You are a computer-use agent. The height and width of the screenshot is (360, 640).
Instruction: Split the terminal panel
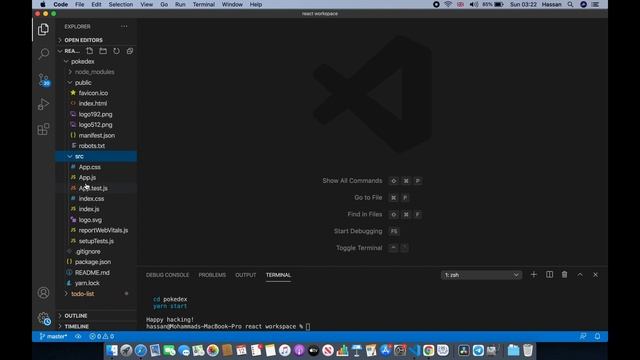(x=549, y=275)
